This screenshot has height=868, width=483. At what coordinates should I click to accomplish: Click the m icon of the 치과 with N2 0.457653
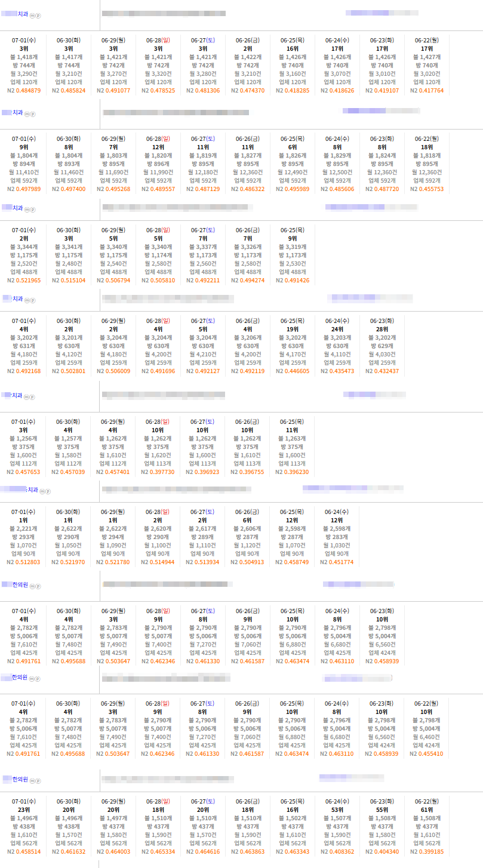[27, 396]
